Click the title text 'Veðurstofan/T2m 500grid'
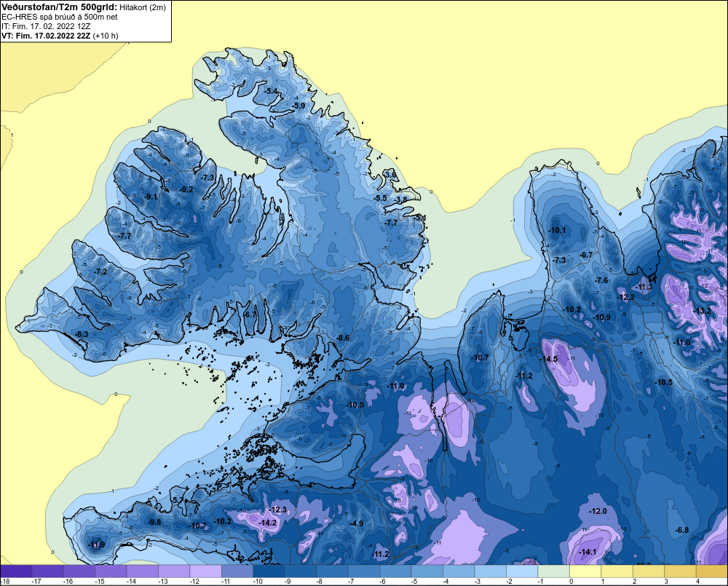 (x=58, y=7)
